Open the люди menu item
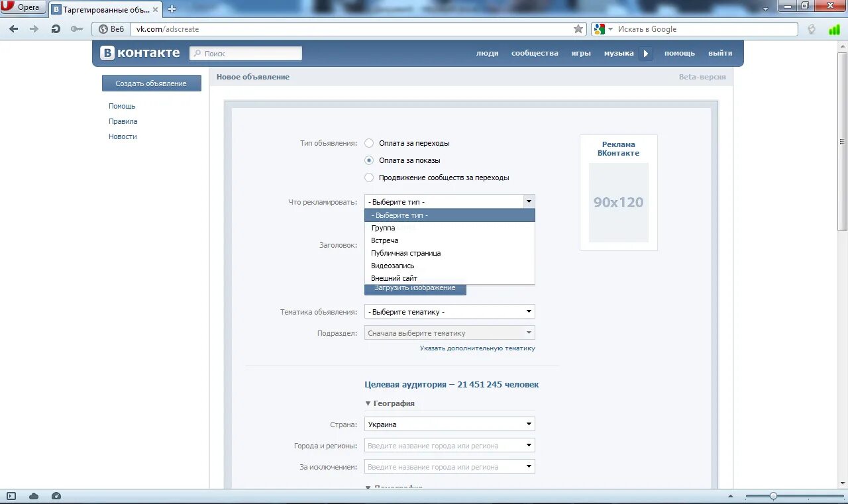The image size is (848, 504). point(487,53)
